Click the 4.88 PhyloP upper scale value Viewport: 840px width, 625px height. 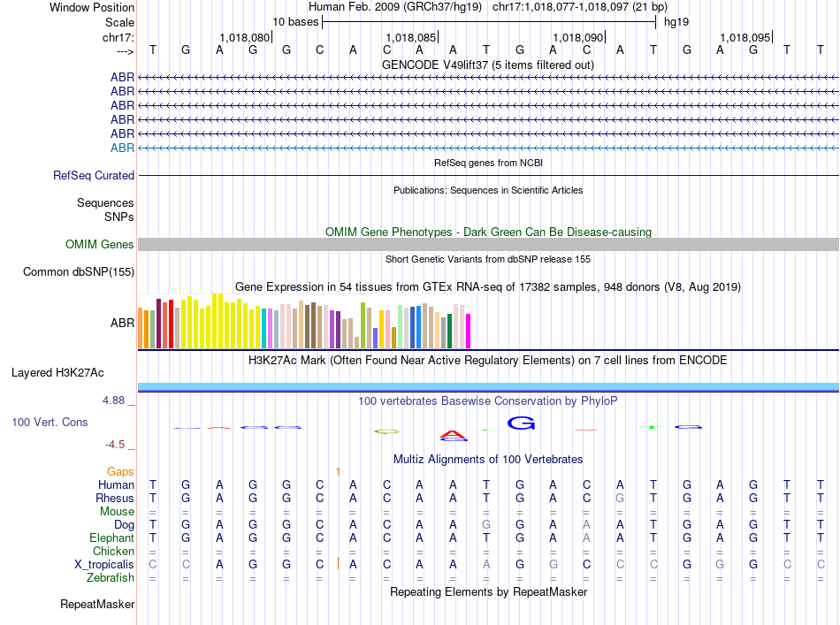click(113, 400)
